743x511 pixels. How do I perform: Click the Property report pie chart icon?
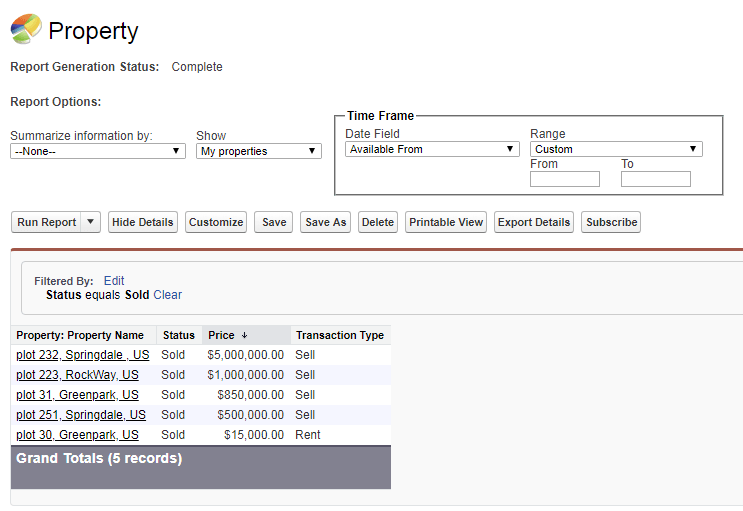pyautogui.click(x=26, y=29)
